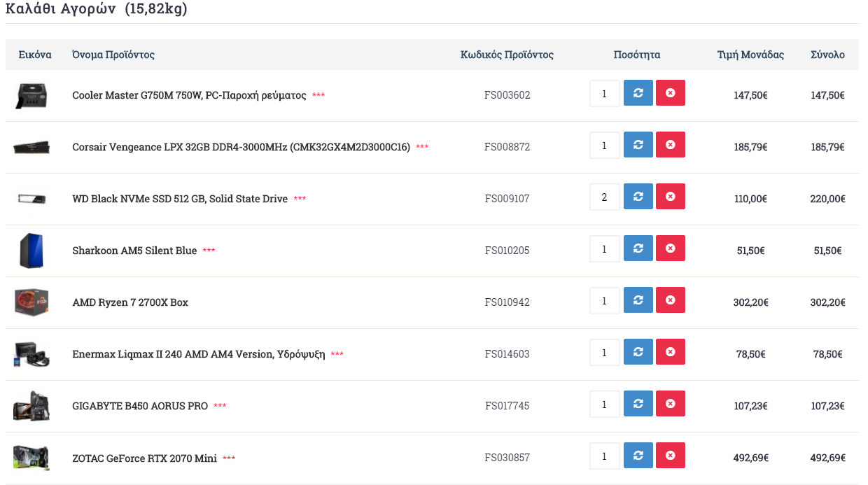Image resolution: width=868 pixels, height=485 pixels.
Task: Update ZOTAC GeForce RTX 2070 quantity
Action: point(638,456)
